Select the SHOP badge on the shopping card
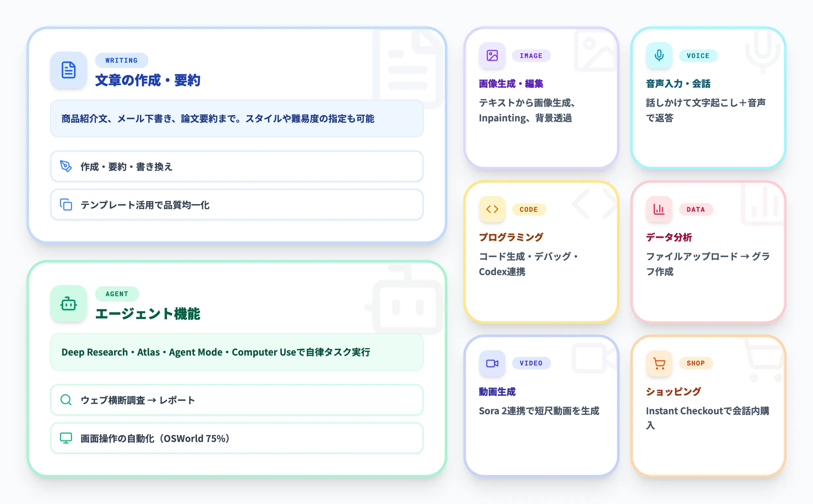The width and height of the screenshot is (813, 504). point(696,363)
